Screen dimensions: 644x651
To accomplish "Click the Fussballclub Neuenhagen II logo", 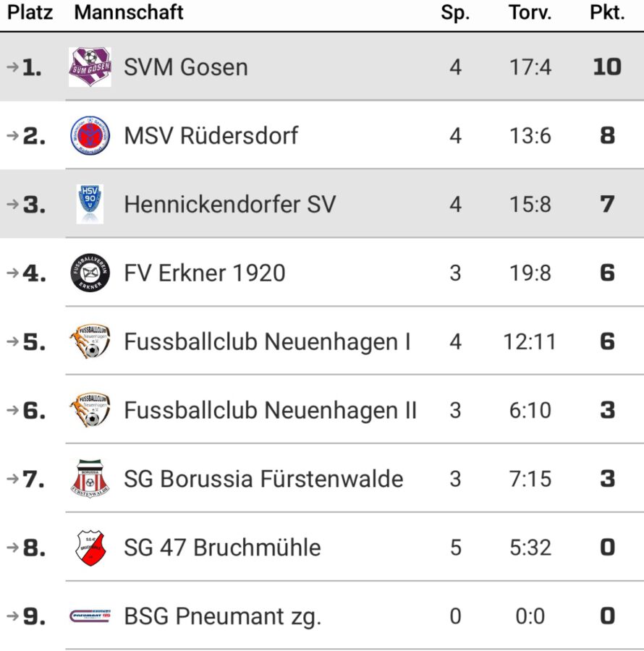I will [90, 410].
